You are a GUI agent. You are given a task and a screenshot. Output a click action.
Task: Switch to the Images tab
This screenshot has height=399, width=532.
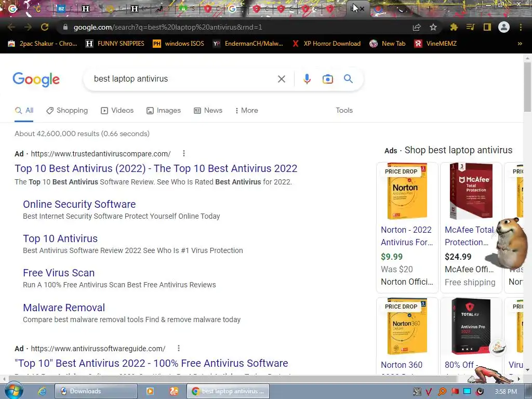164,110
